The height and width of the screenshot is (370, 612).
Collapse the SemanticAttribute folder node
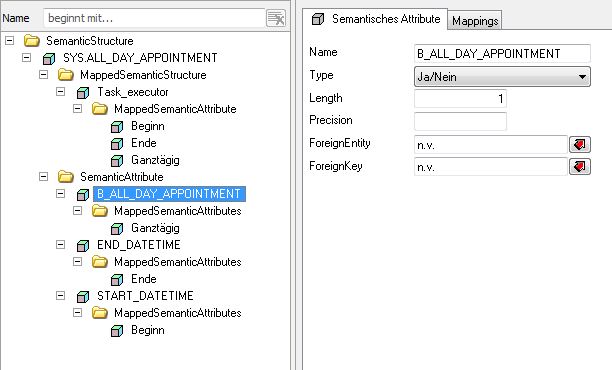pos(43,177)
